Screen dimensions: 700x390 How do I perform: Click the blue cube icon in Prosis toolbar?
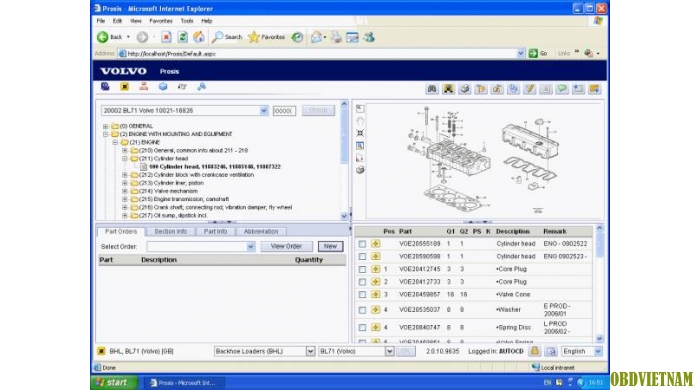163,87
